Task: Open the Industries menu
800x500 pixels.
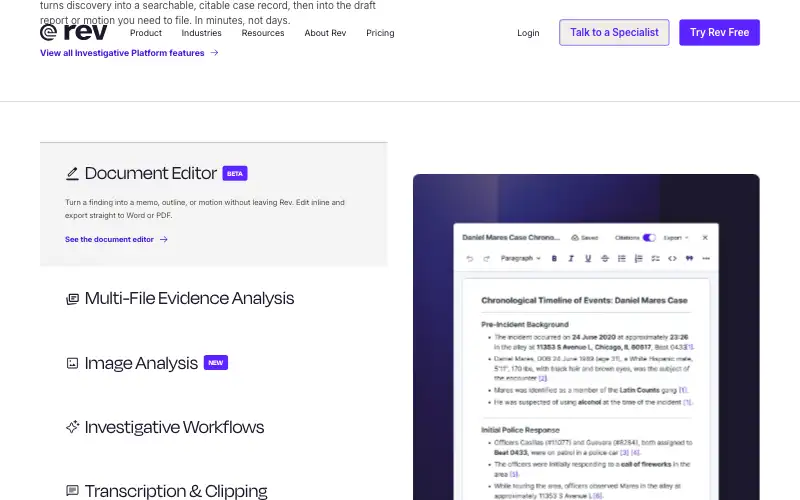Action: [202, 33]
